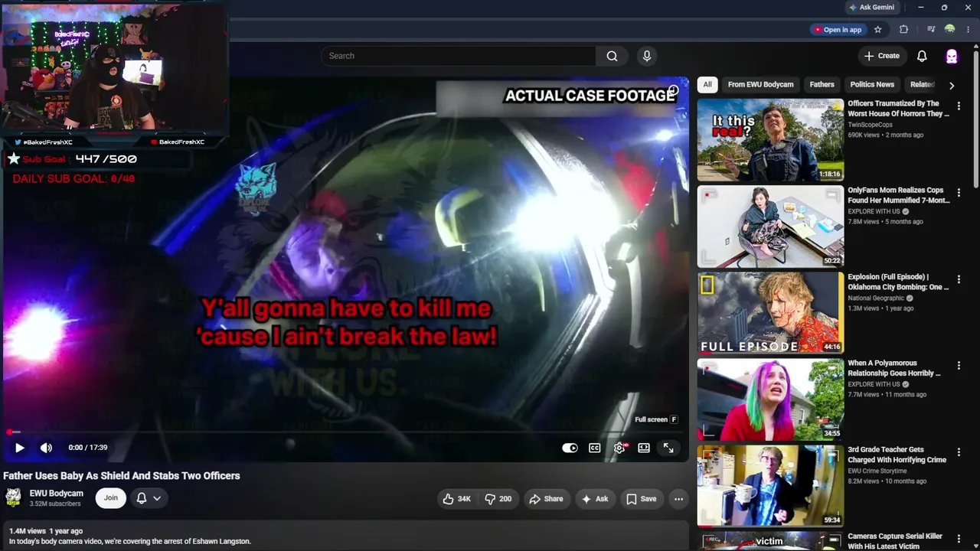Open options for Oklahoma City Bombing video
Screen dimensions: 980x551
(959, 280)
